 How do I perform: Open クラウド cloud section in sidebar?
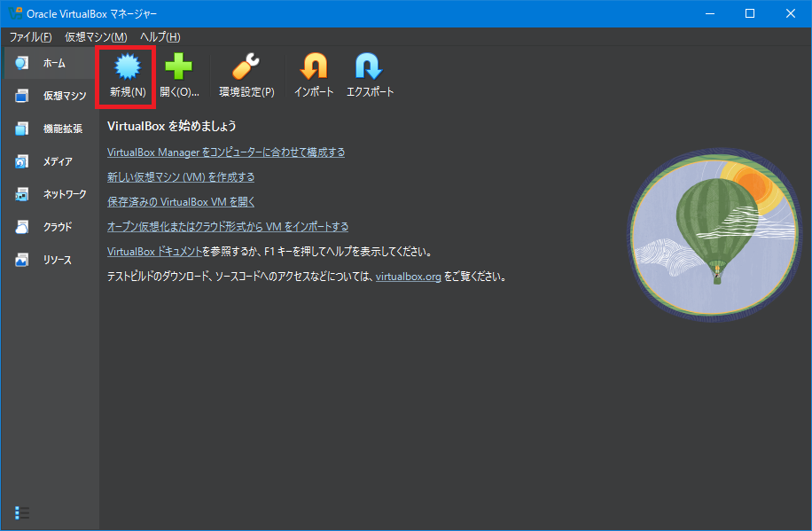(51, 227)
